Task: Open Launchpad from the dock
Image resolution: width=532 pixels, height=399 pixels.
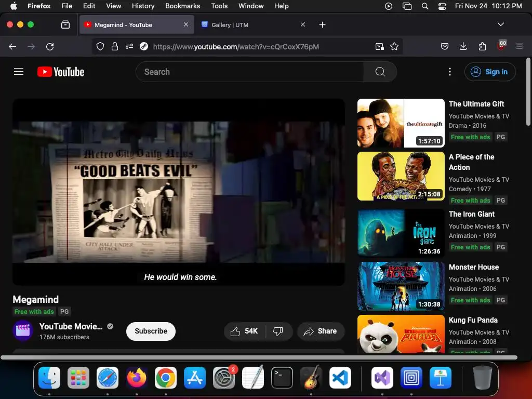Action: (78, 378)
